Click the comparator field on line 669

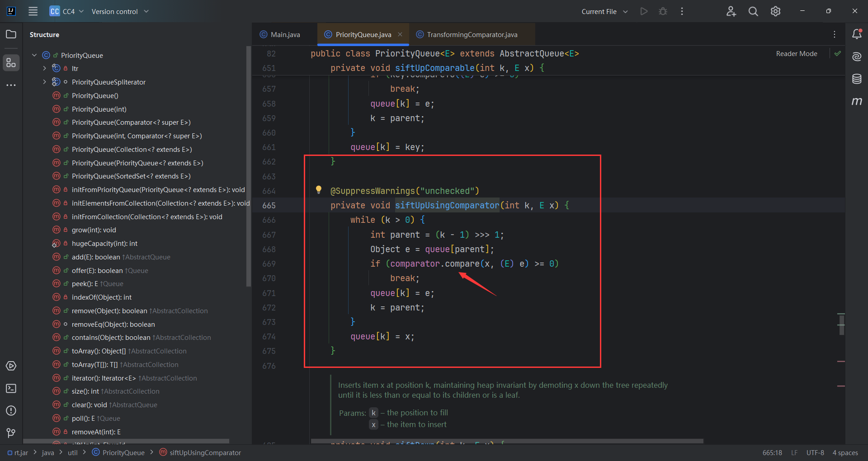pos(415,263)
